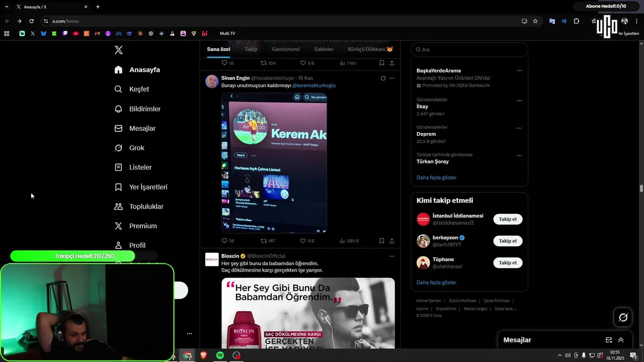Viewport: 644px width, 362px height.
Task: Open Chrome extensions puzzle icon
Action: click(x=577, y=21)
